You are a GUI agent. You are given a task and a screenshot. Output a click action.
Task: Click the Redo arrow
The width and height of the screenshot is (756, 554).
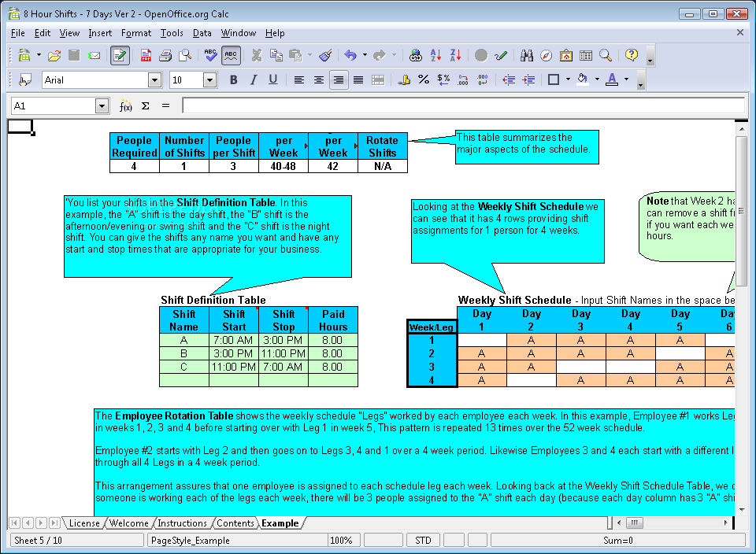click(380, 55)
